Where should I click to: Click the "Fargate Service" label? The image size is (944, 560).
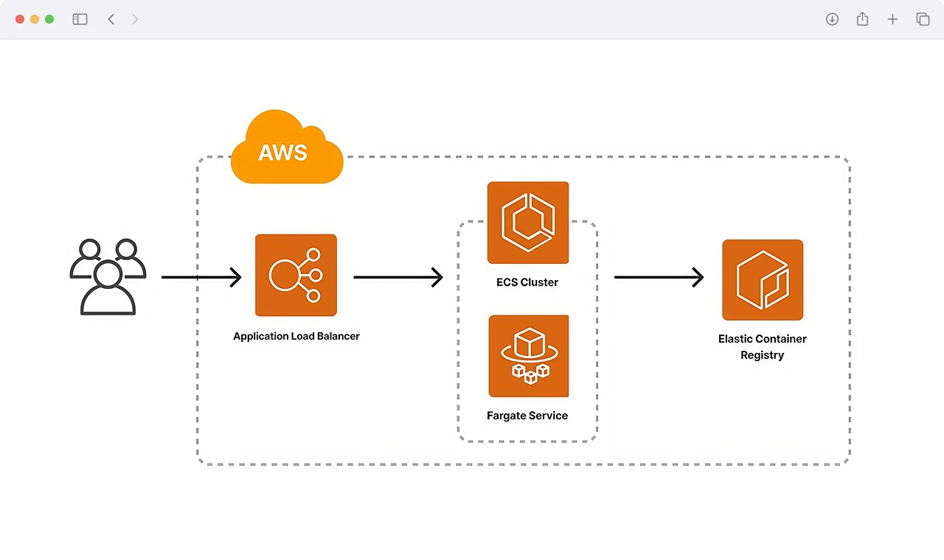[x=527, y=416]
